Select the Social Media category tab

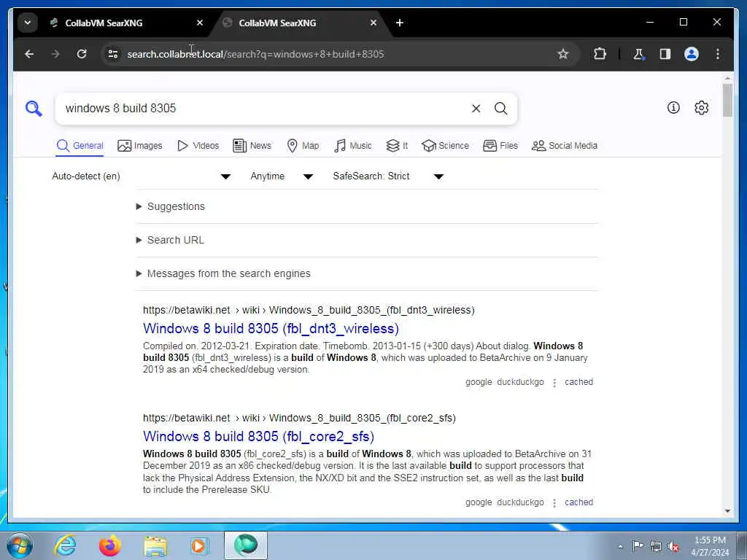565,146
